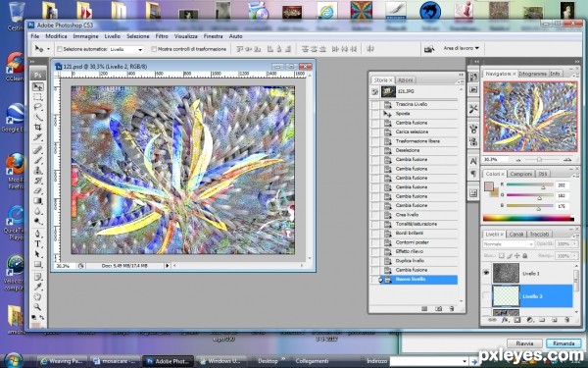
Task: Open the Filtro menu
Action: coord(162,36)
